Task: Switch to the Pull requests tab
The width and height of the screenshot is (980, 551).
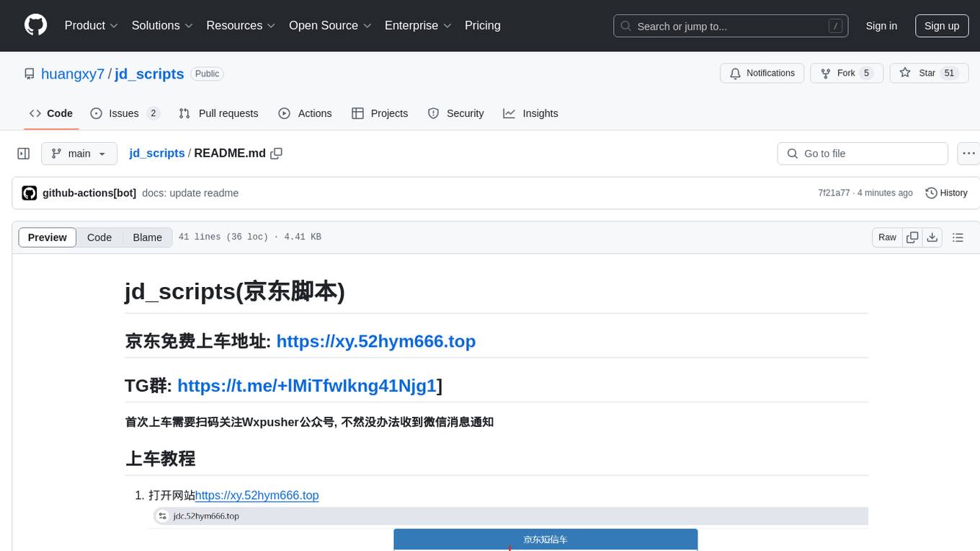Action: pyautogui.click(x=218, y=113)
